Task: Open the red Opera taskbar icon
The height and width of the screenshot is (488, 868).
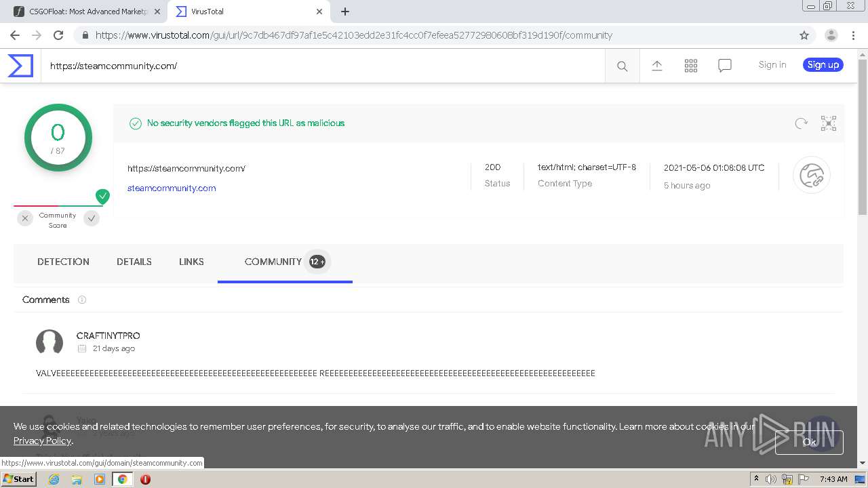Action: pos(145,479)
